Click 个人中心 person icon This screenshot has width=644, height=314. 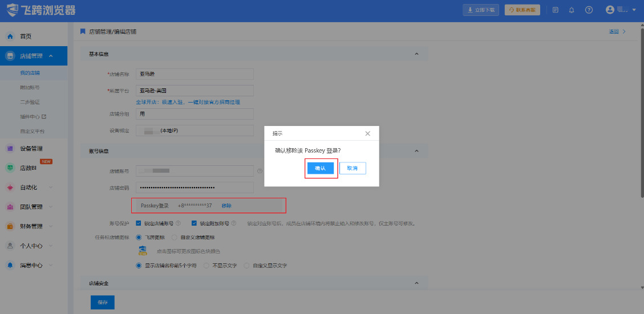pyautogui.click(x=10, y=246)
